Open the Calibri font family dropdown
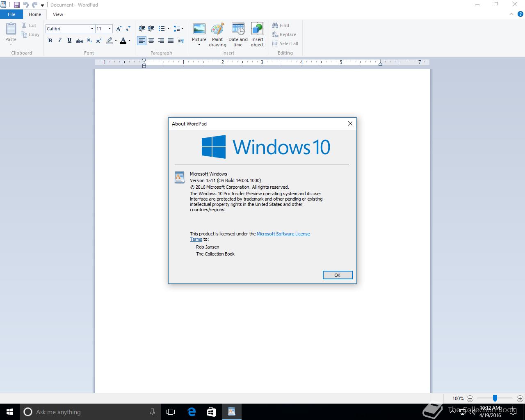This screenshot has height=420, width=525. [x=92, y=29]
